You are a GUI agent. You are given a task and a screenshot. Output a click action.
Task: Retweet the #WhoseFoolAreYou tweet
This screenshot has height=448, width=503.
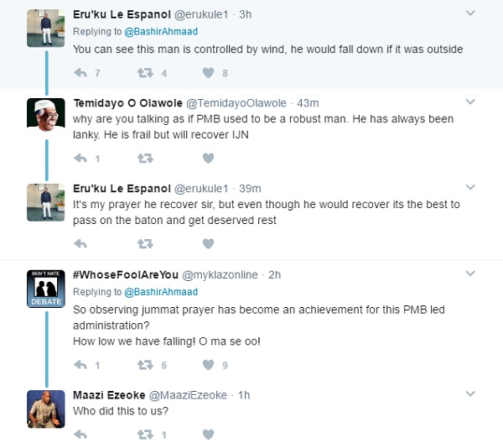pos(144,365)
